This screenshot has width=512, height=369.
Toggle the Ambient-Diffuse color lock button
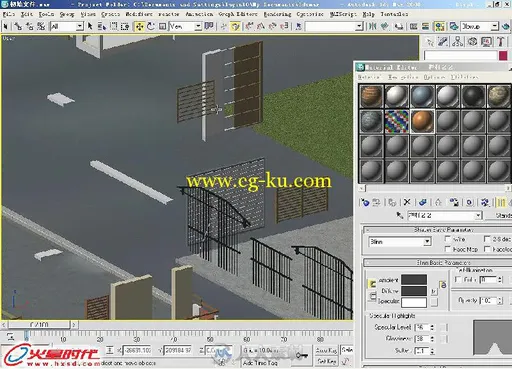(x=372, y=284)
